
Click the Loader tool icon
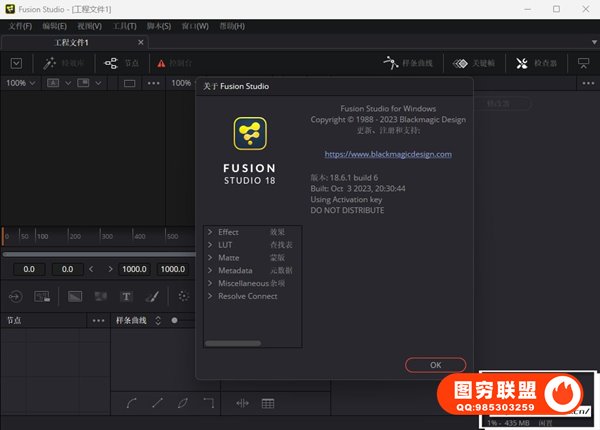click(15, 296)
